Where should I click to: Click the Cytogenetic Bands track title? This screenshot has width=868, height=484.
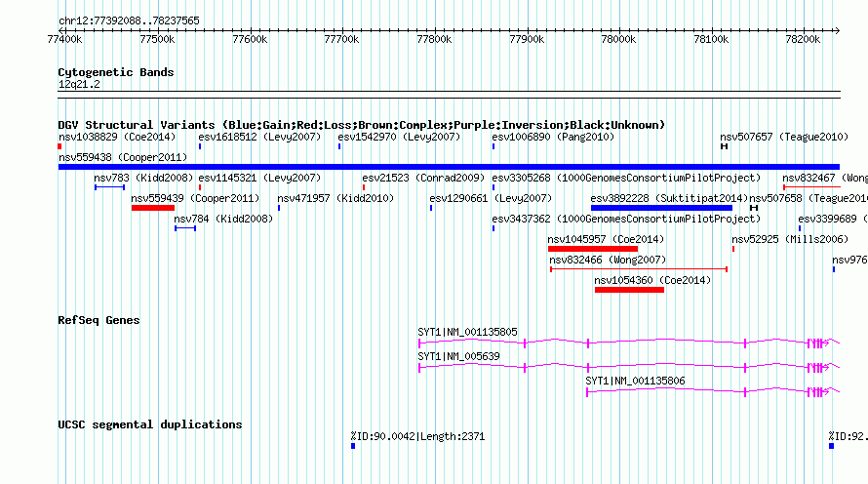click(x=116, y=72)
